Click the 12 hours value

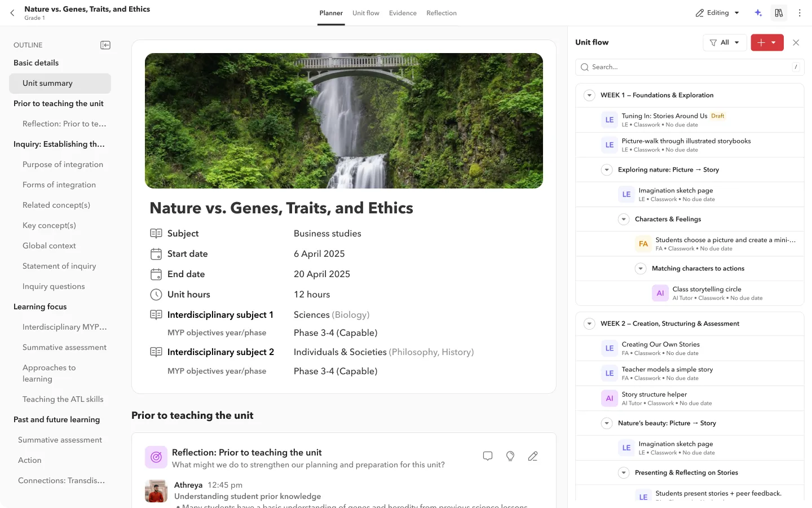pyautogui.click(x=312, y=295)
